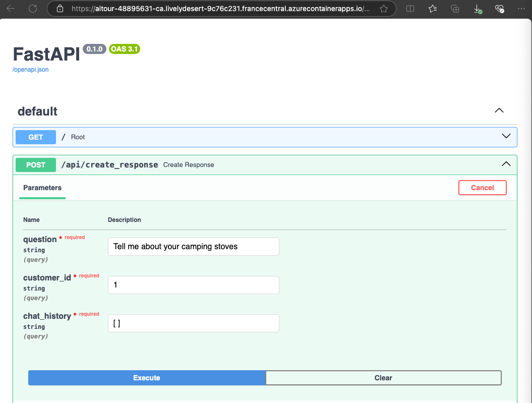532x403 pixels.
Task: Open the /openapi.json link
Action: [31, 70]
